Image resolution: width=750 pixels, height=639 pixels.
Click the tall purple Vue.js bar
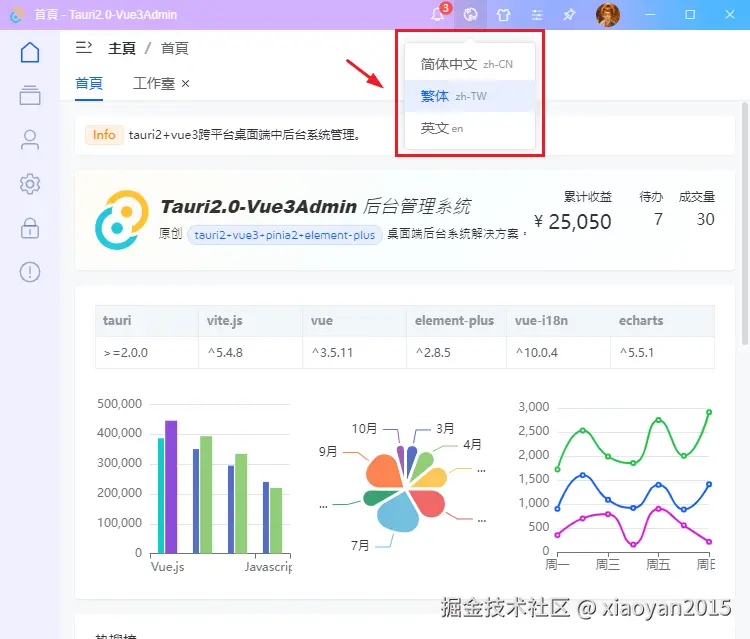tap(171, 487)
